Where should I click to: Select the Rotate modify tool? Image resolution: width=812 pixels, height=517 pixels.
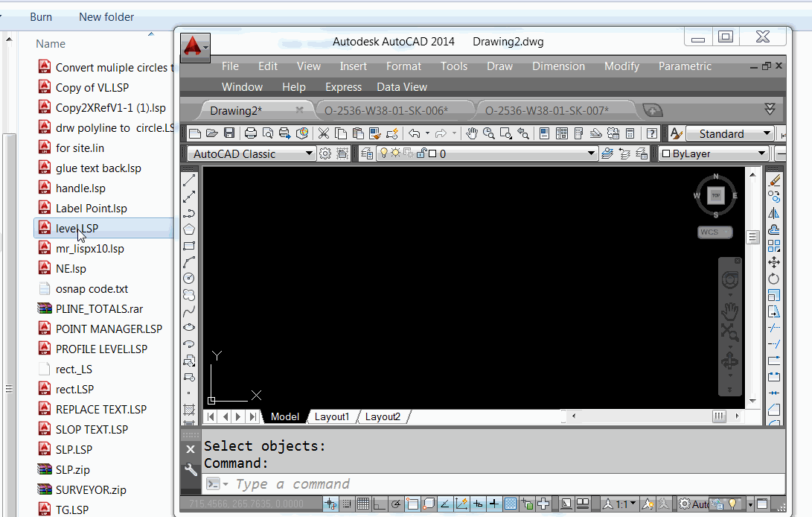774,279
